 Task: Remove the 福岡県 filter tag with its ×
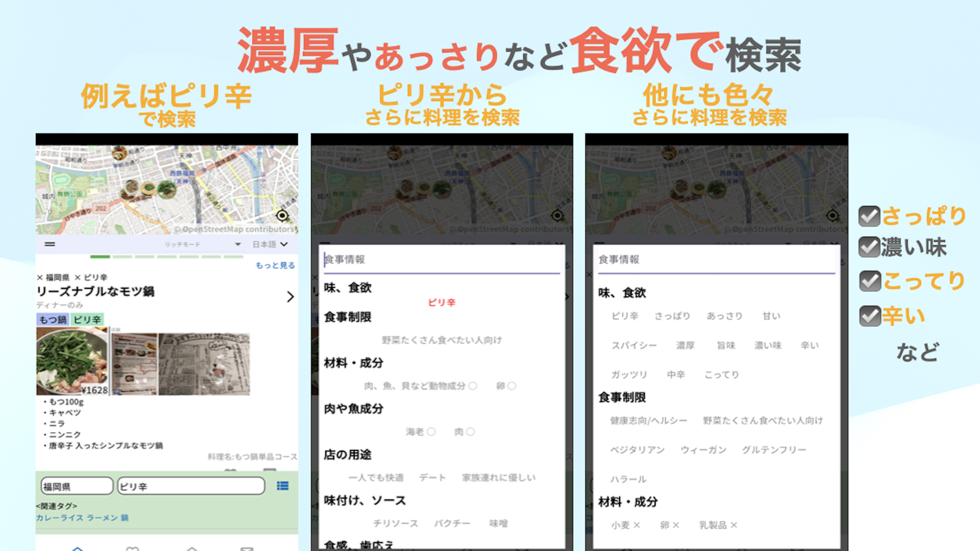(40, 278)
